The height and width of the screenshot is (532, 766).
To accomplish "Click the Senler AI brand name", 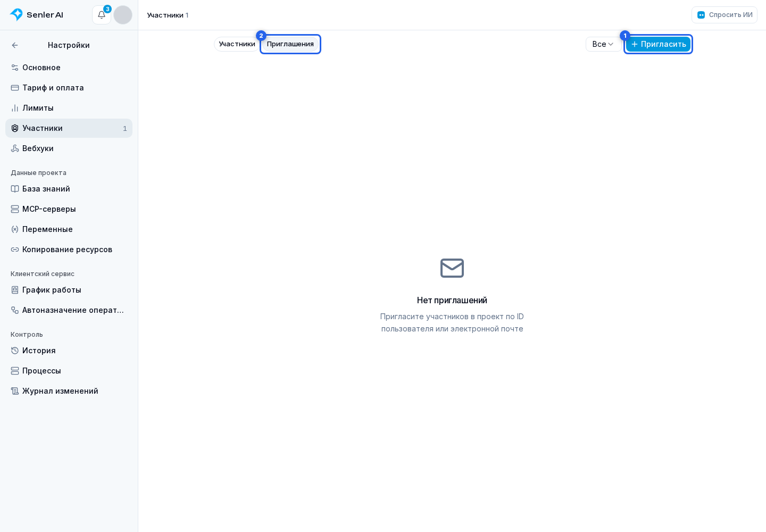I will pos(45,15).
